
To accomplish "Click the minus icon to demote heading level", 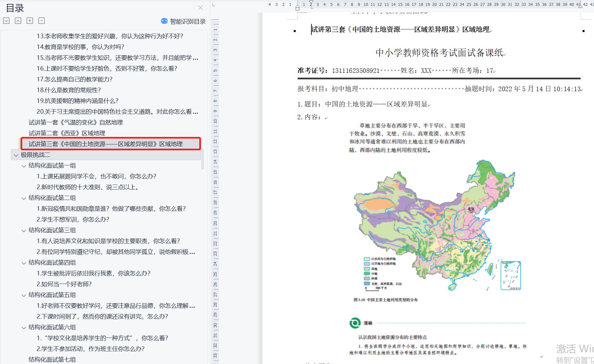I will click(x=41, y=21).
